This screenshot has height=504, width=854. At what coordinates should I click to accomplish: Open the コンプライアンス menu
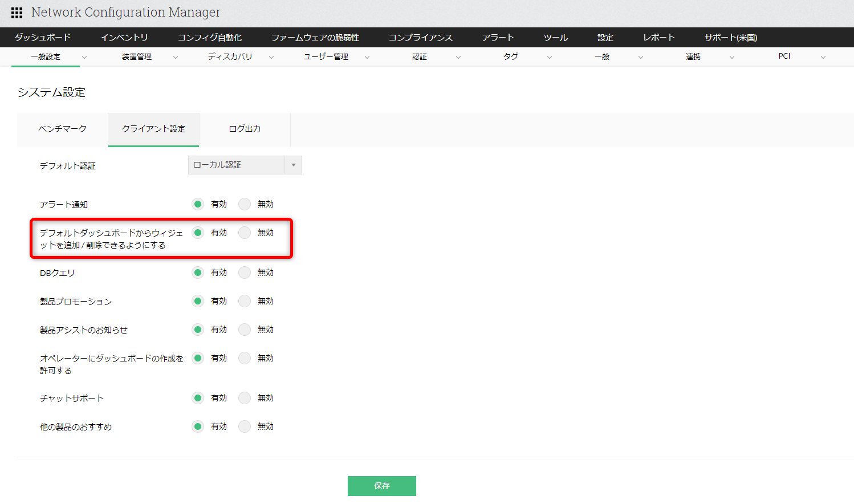pyautogui.click(x=421, y=38)
